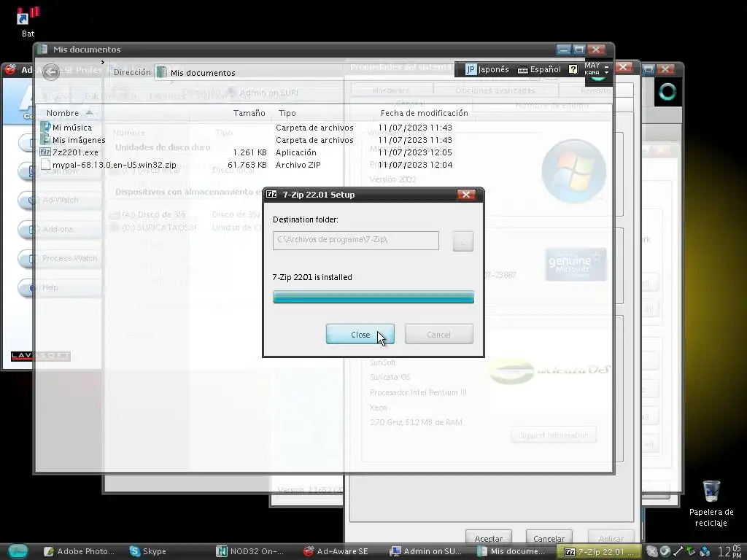Click the Start button on the taskbar
Viewport: 747px width, 560px height.
point(18,551)
